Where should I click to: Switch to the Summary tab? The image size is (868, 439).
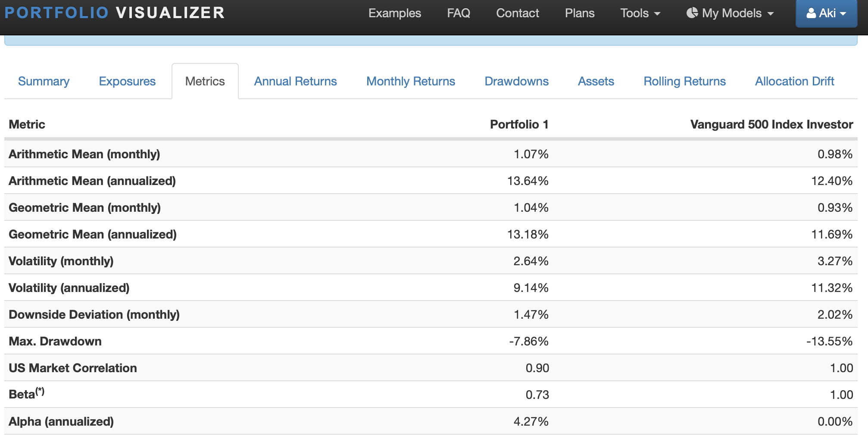coord(44,81)
